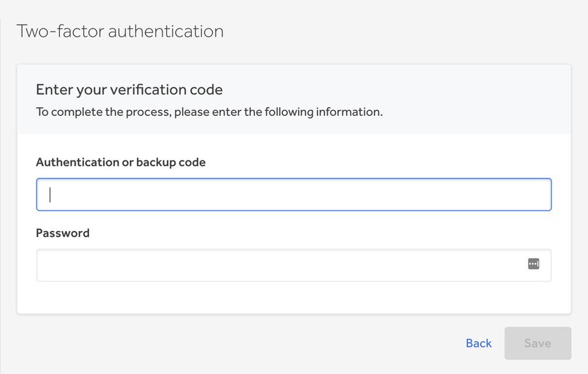
Task: Click blank white area below the Password field
Action: point(291,297)
